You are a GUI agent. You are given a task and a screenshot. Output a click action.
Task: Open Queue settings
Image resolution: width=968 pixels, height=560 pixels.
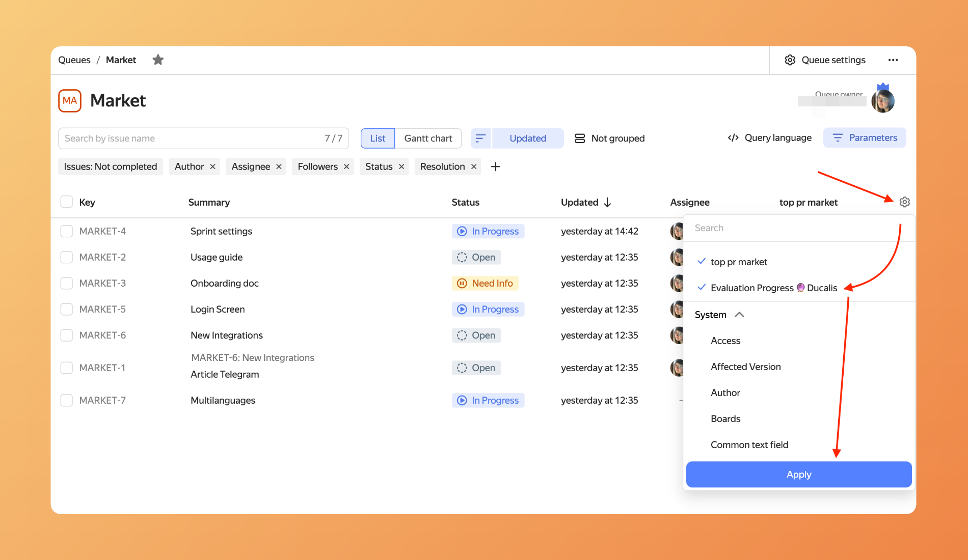(825, 60)
